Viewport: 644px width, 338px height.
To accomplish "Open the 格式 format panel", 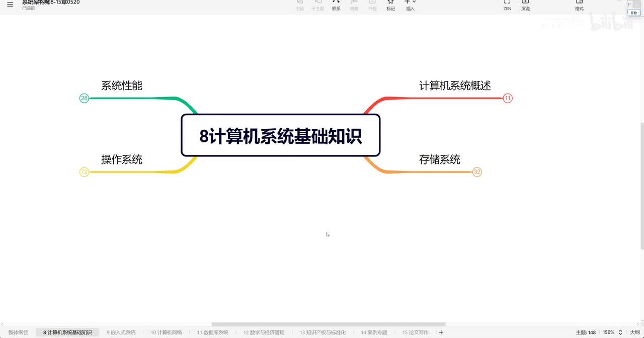I will pos(579,5).
